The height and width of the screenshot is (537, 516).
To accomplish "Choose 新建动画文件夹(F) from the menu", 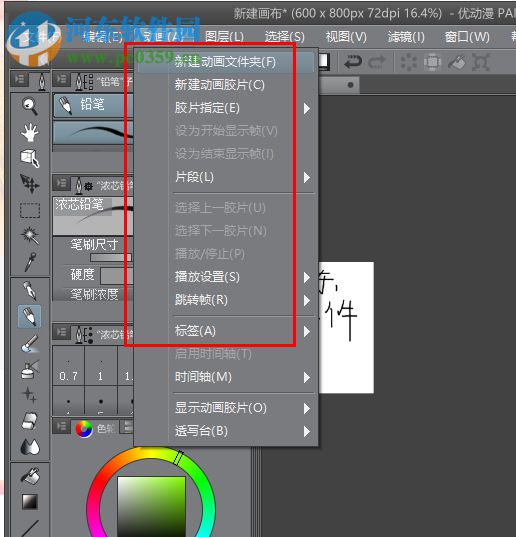I will pos(226,62).
